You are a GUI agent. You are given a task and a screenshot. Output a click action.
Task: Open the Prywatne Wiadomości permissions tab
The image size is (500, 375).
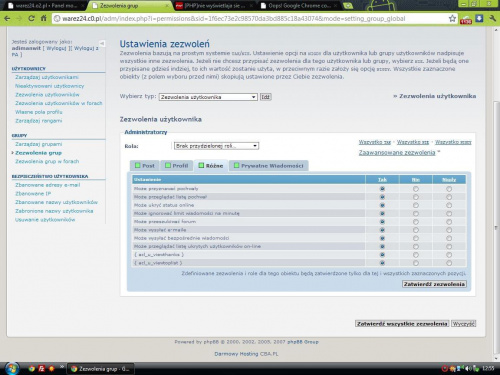tap(269, 166)
